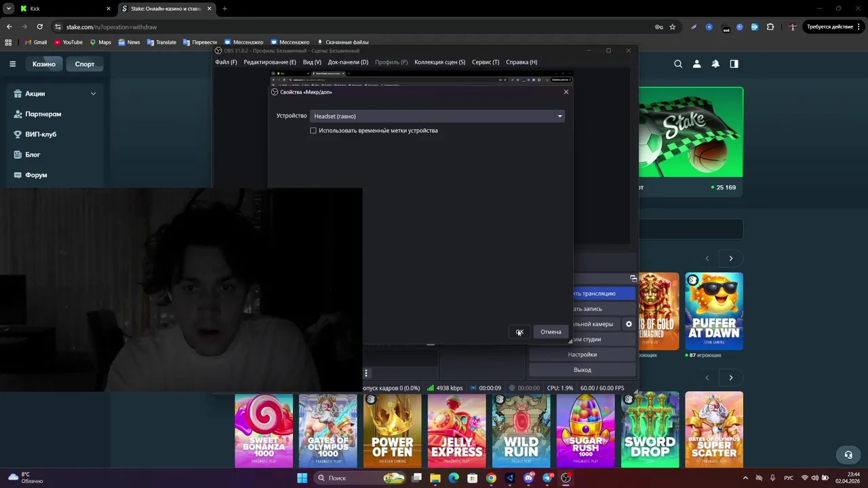The image size is (868, 488).
Task: Click the Отмена button in properties dialog
Action: pos(551,332)
